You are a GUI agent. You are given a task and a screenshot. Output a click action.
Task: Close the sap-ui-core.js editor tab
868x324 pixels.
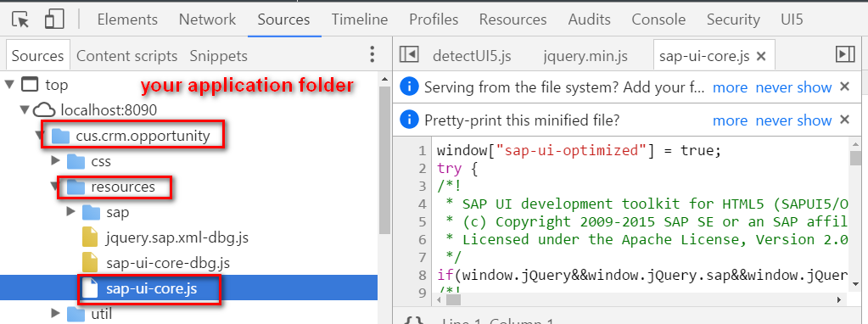[x=760, y=56]
